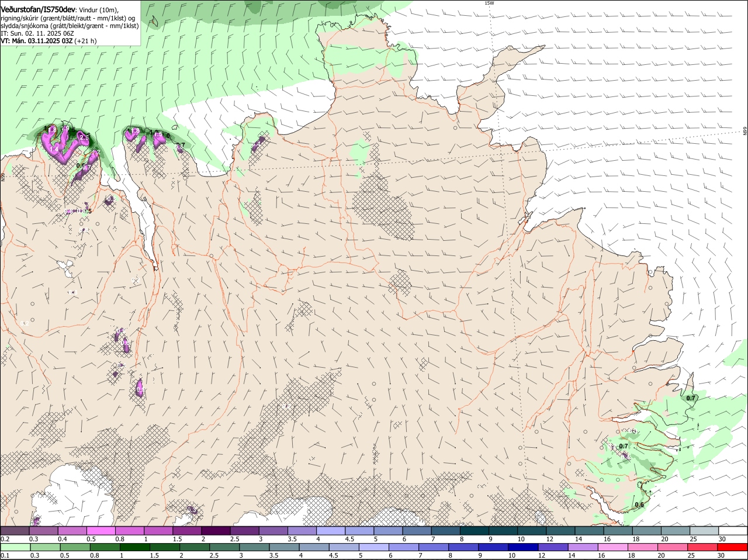This screenshot has width=748, height=560.
Task: Click the '0.1' label under lower legend row
Action: point(5,555)
